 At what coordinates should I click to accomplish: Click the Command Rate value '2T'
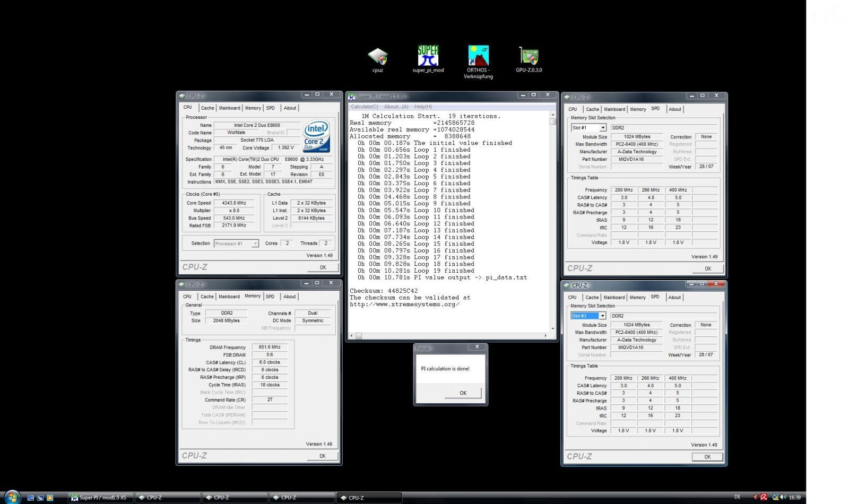(270, 400)
